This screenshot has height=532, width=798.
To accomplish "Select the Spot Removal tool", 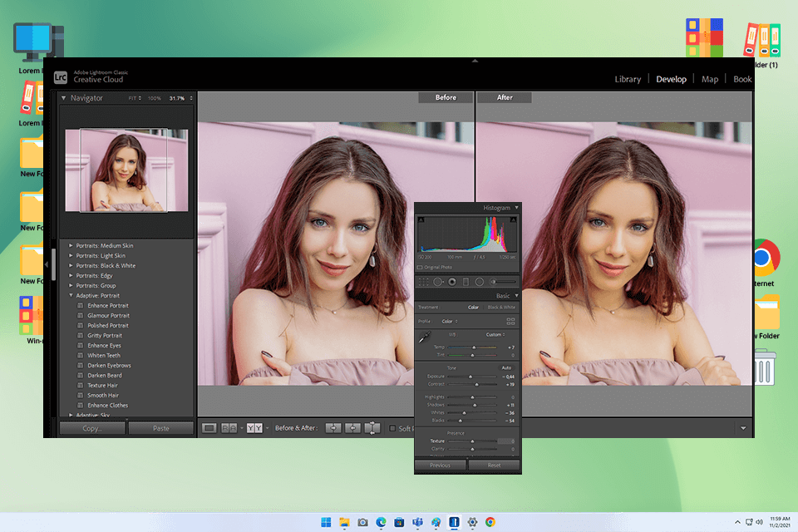I will tap(438, 282).
